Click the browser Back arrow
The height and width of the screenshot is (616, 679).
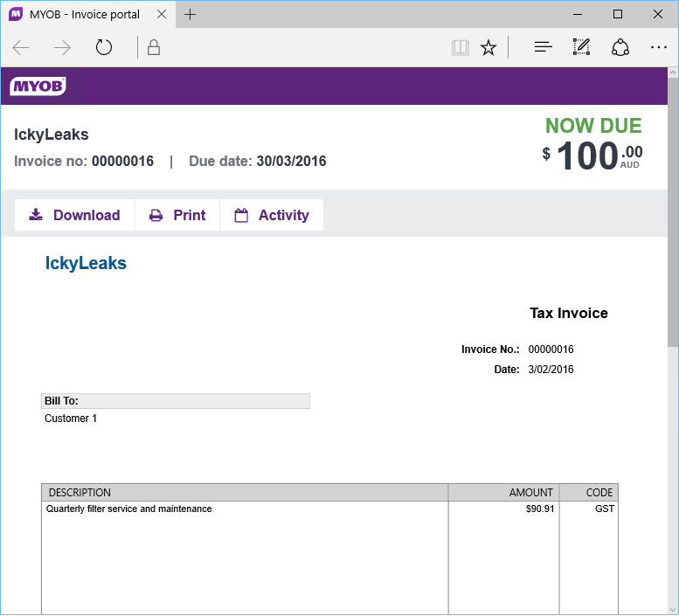(x=21, y=48)
